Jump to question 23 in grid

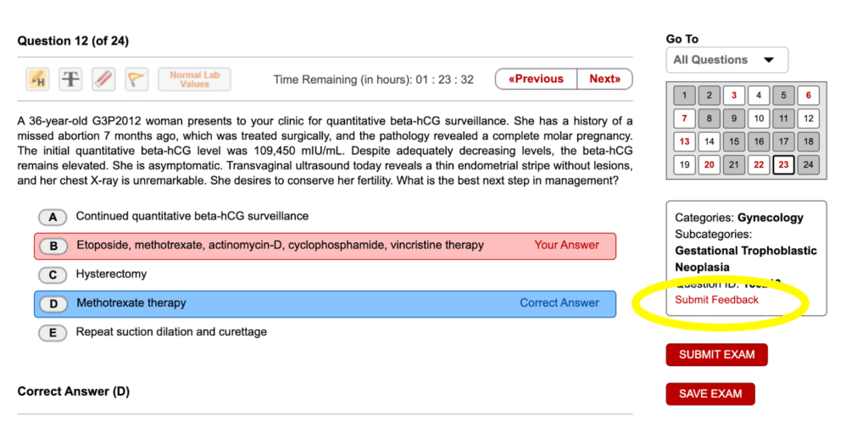coord(783,165)
